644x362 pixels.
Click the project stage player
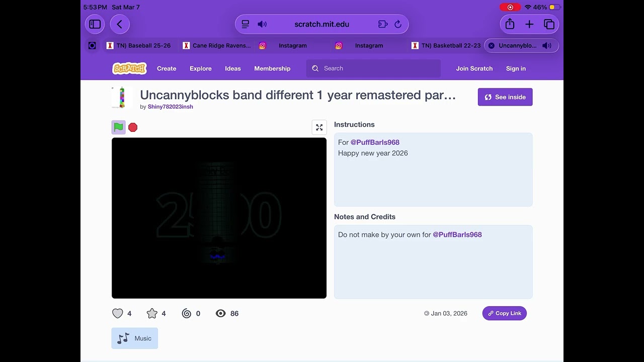tap(219, 218)
